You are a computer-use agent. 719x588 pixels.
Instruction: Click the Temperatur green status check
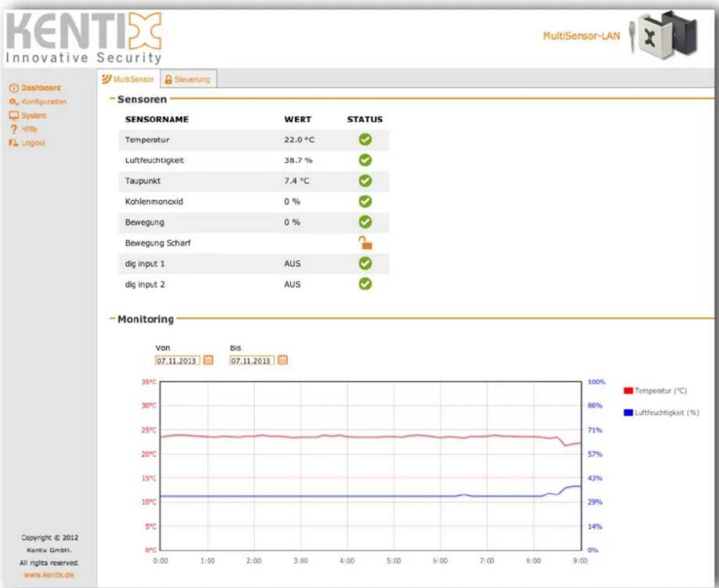(x=365, y=140)
